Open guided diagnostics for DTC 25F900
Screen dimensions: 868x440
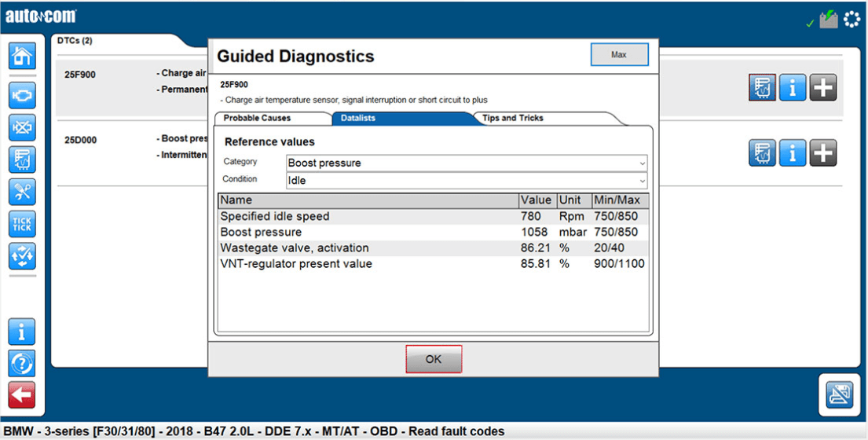762,88
